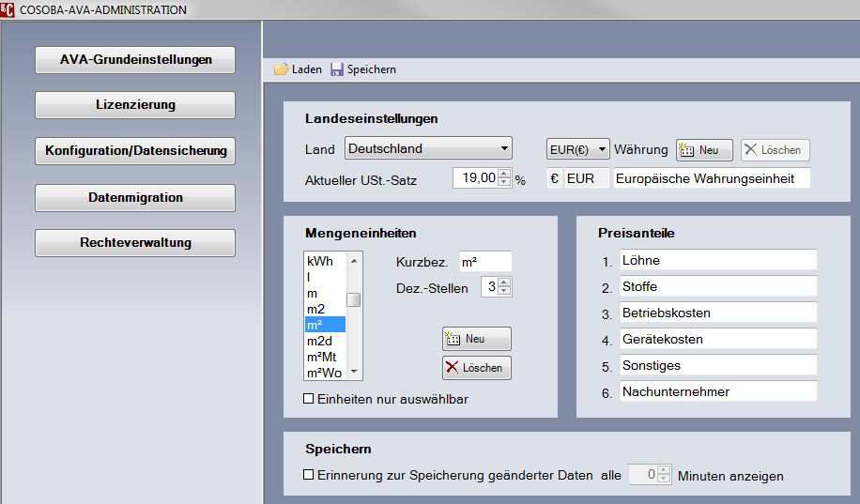This screenshot has height=504, width=860.
Task: Decrease Dez.-Stellen value with down arrow
Action: (504, 292)
